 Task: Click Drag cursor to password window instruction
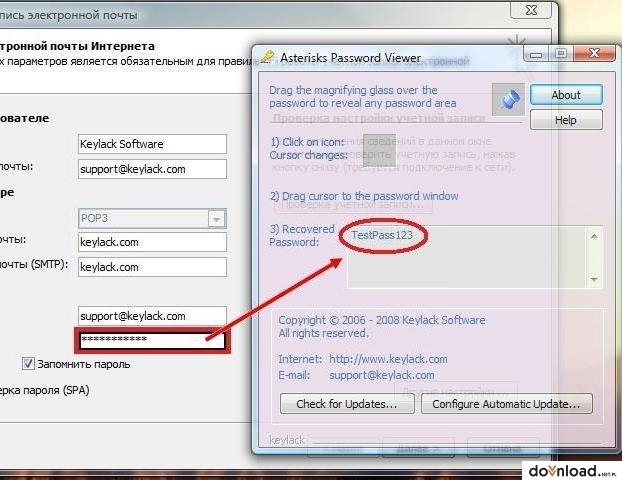tap(364, 196)
